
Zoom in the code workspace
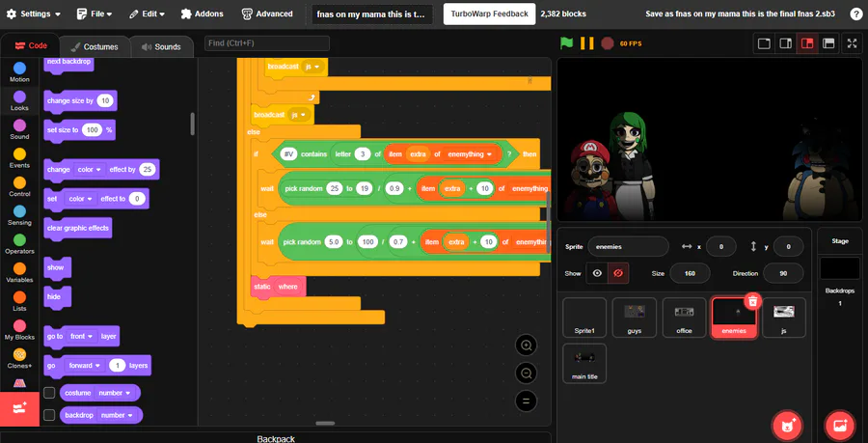(526, 346)
